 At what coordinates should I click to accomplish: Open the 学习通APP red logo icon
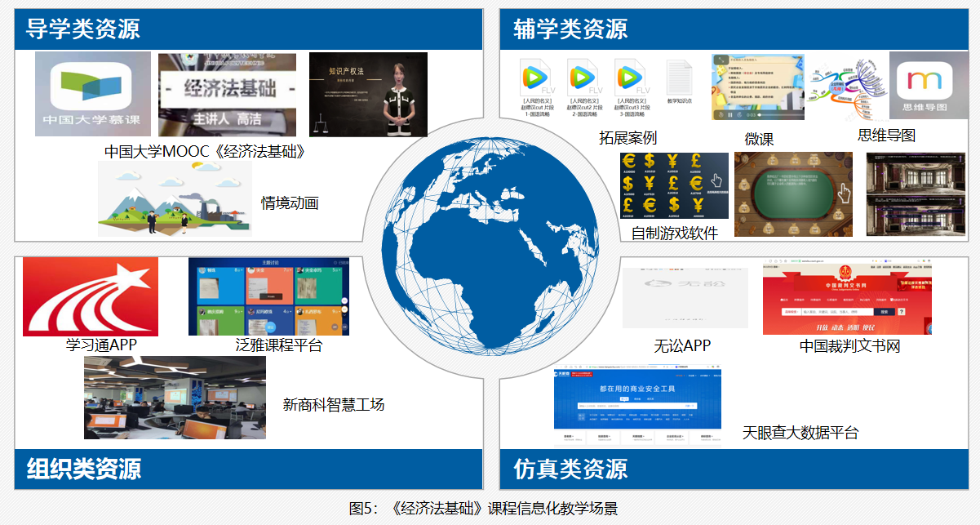point(90,296)
